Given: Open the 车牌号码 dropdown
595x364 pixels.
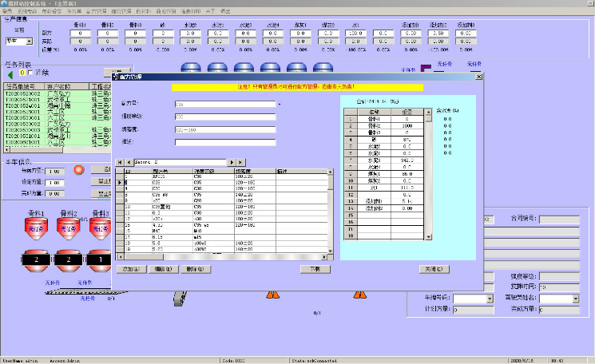Looking at the screenshot, I should pos(490,299).
